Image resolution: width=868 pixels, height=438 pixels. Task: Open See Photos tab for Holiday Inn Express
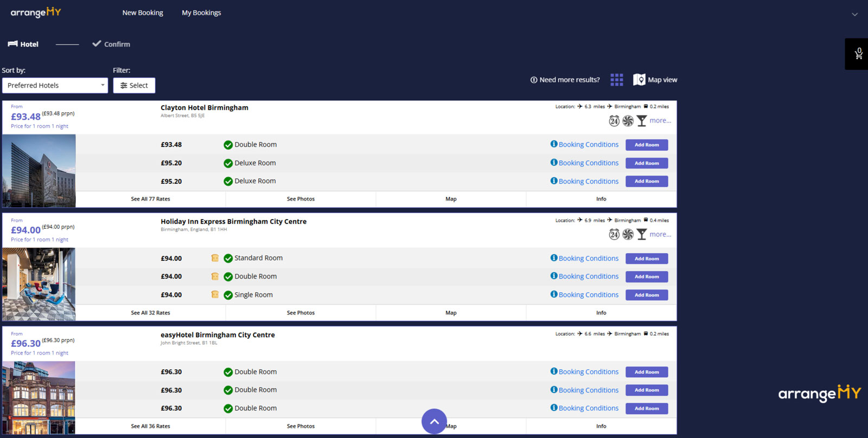(301, 313)
